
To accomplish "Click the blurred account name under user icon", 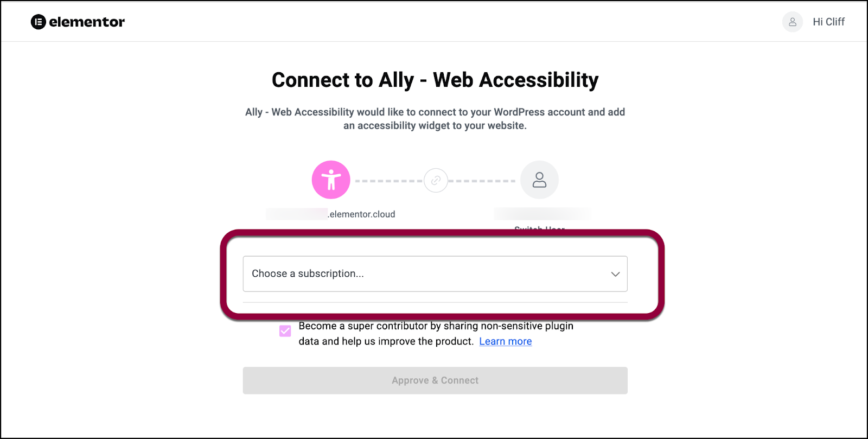I will [542, 213].
